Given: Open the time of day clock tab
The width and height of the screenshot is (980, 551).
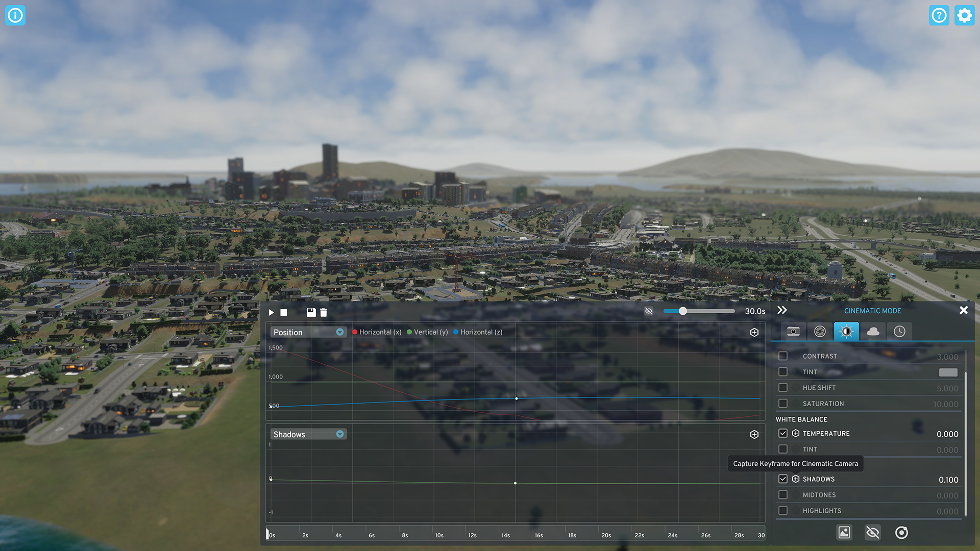Looking at the screenshot, I should coord(899,332).
